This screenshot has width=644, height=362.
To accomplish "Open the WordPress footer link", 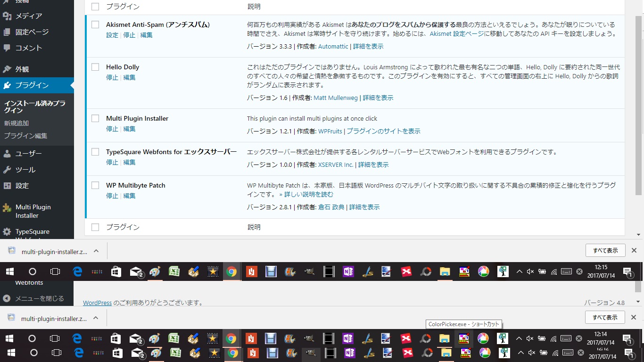I will click(x=98, y=303).
